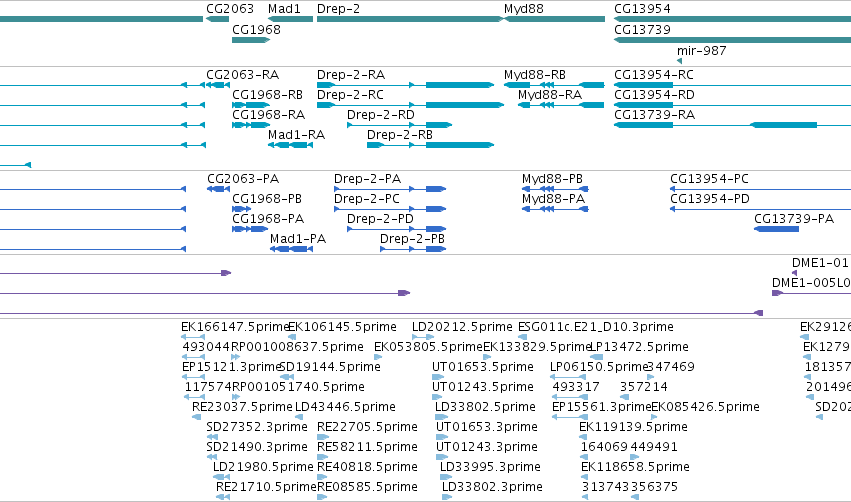Click EST LP13472.5prime
The width and height of the screenshot is (851, 502).
(x=639, y=347)
